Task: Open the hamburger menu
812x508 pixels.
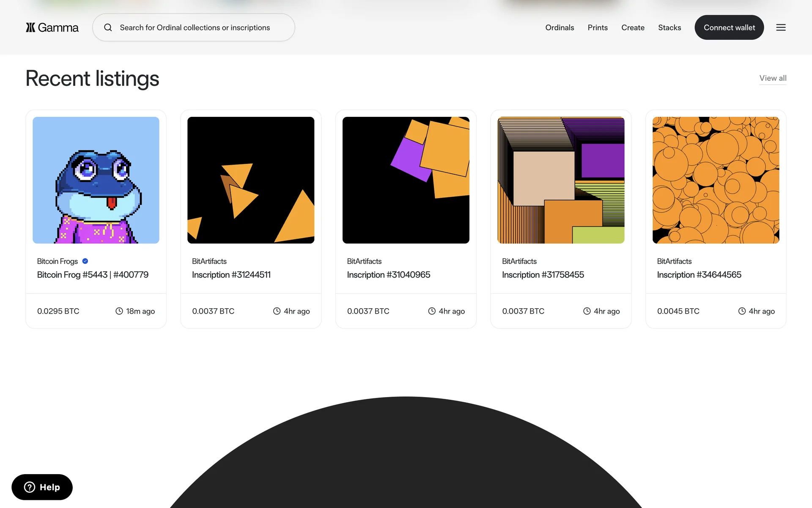Action: [781, 28]
